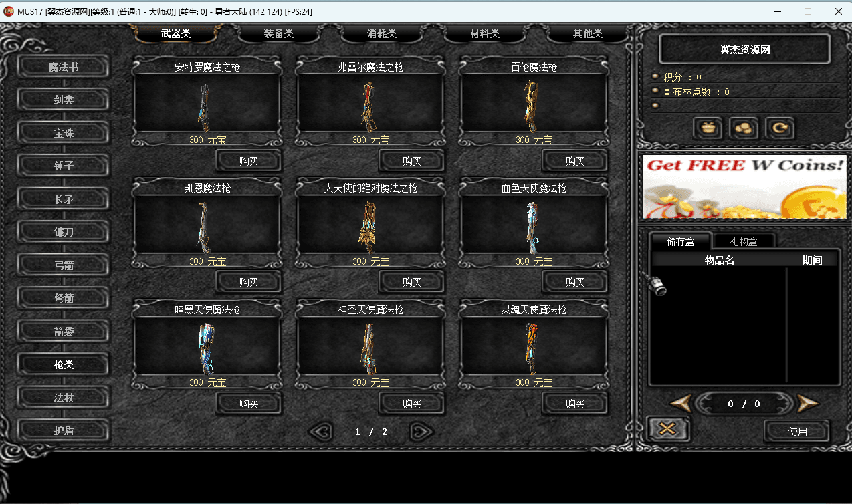This screenshot has width=852, height=504.
Task: Go to next shop page arrow
Action: (422, 432)
